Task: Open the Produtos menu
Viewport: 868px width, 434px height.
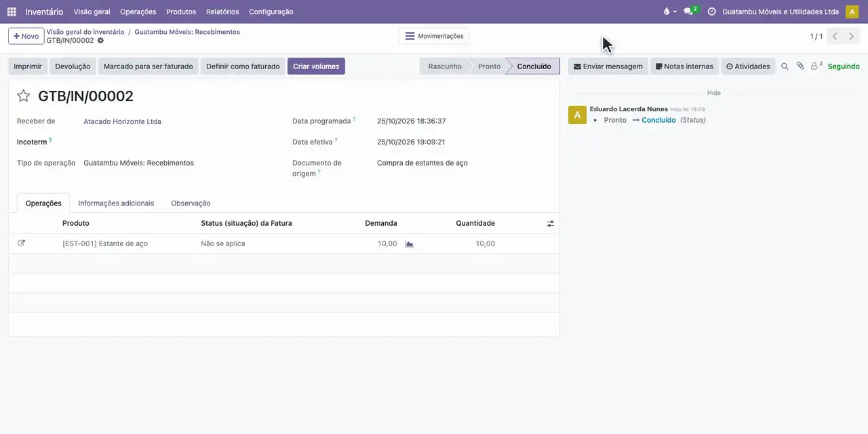Action: 181,12
